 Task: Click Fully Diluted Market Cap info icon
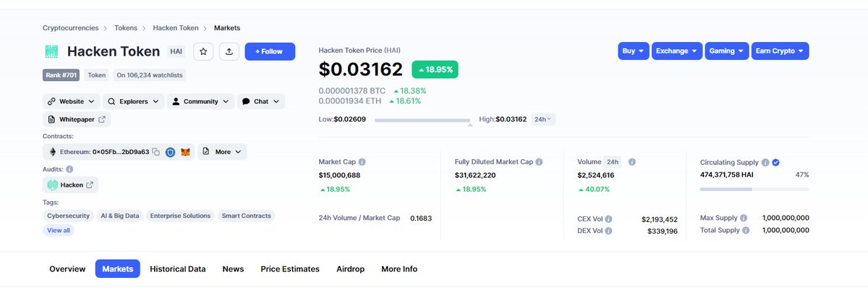tap(539, 162)
